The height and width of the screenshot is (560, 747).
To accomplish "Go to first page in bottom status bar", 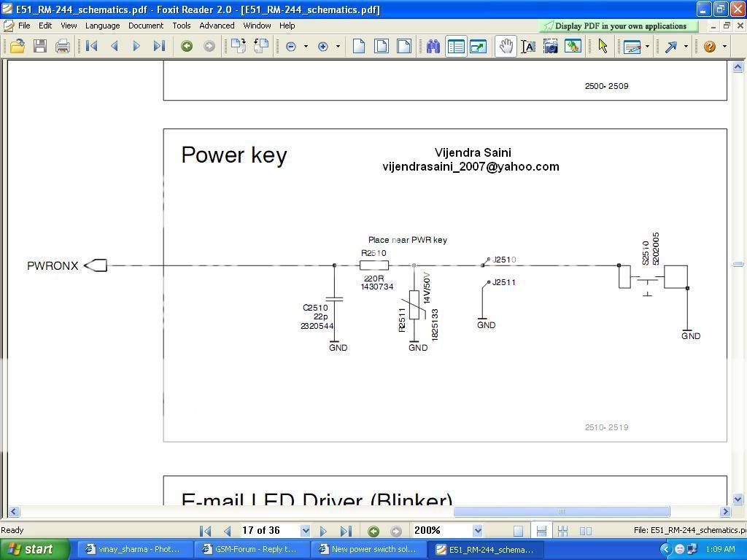I will pyautogui.click(x=205, y=531).
